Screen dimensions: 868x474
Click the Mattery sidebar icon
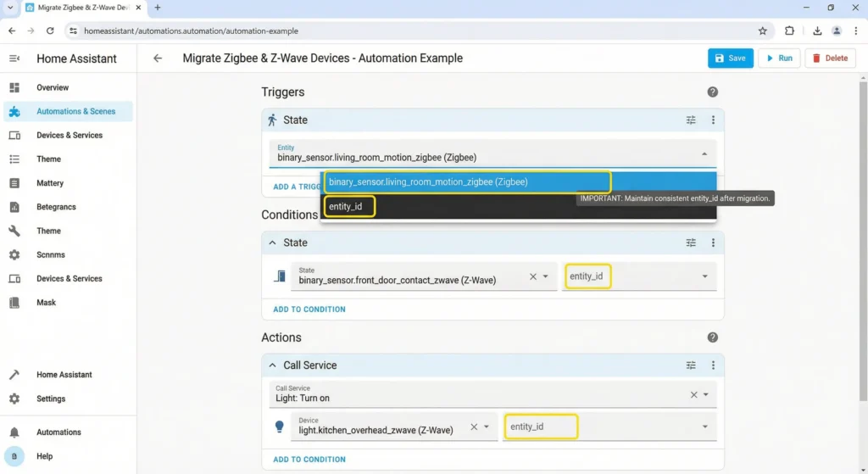(14, 183)
